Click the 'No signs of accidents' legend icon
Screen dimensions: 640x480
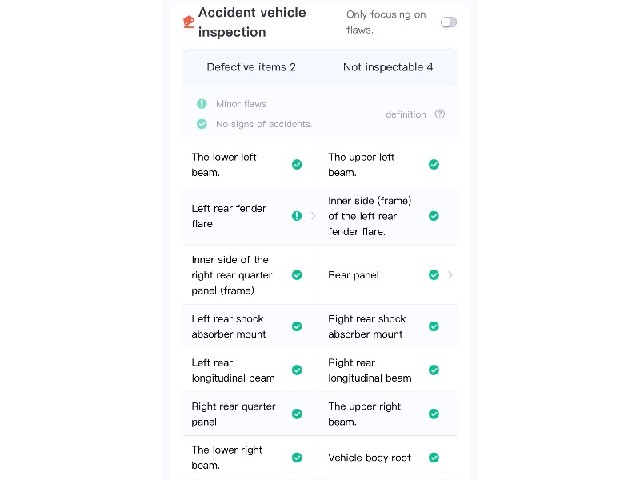click(202, 124)
